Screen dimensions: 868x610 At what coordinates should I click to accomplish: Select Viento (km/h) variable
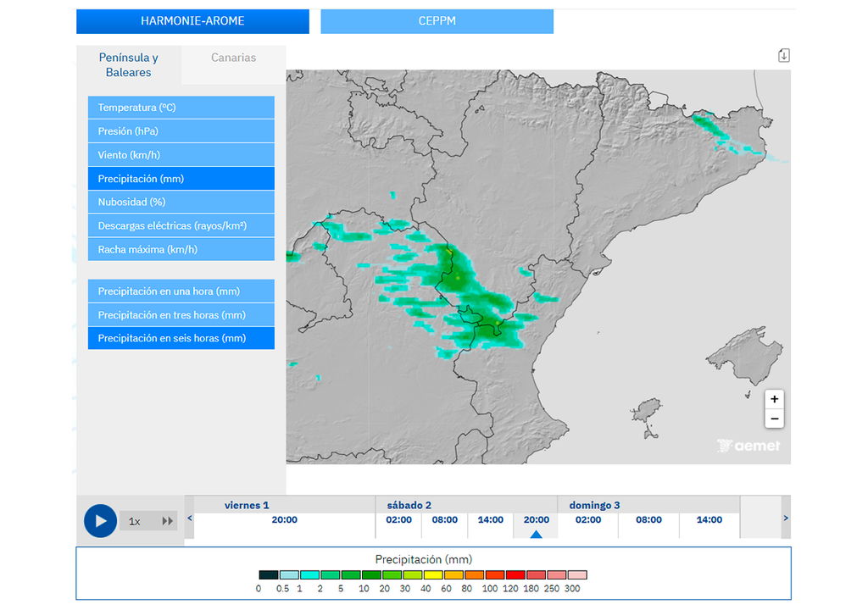coord(181,155)
